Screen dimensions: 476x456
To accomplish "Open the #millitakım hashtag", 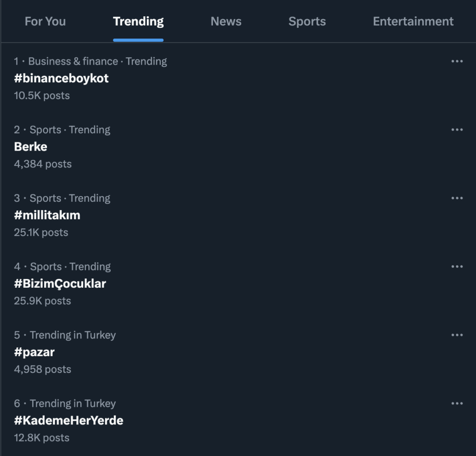I will tap(47, 215).
